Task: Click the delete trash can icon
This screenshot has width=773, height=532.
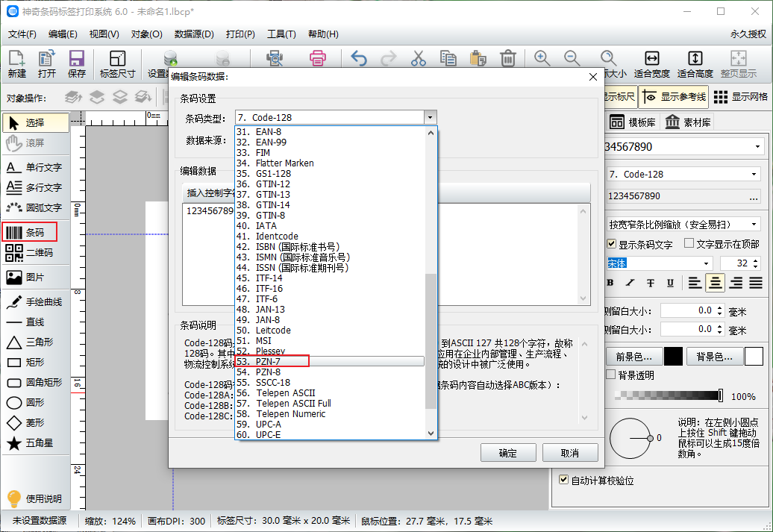Action: pos(508,59)
